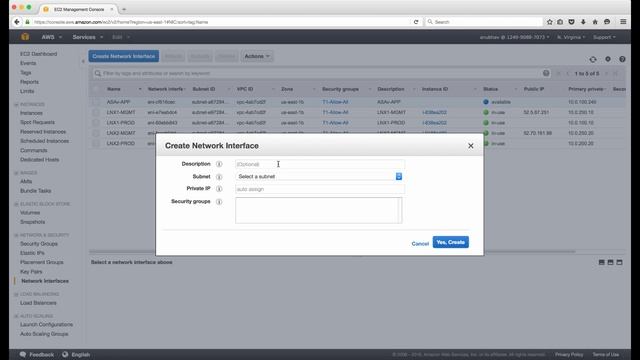
Task: Open the Privacy Policy link
Action: pyautogui.click(x=569, y=354)
